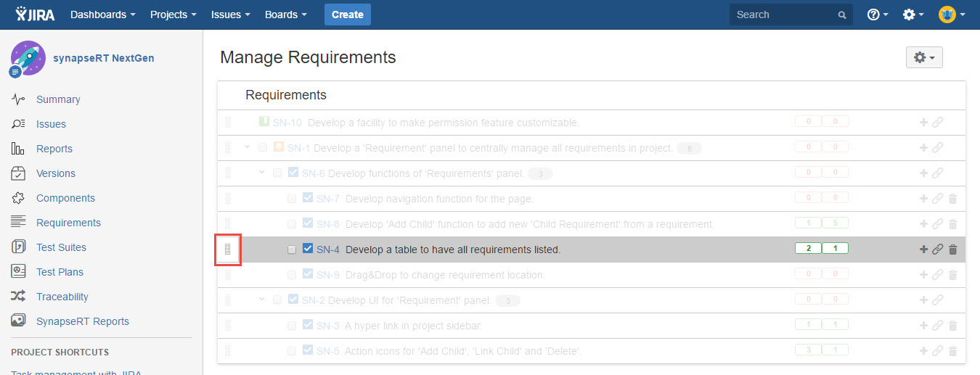Viewport: 980px width, 375px height.
Task: Click Link Child icon for SN-1
Action: [938, 148]
